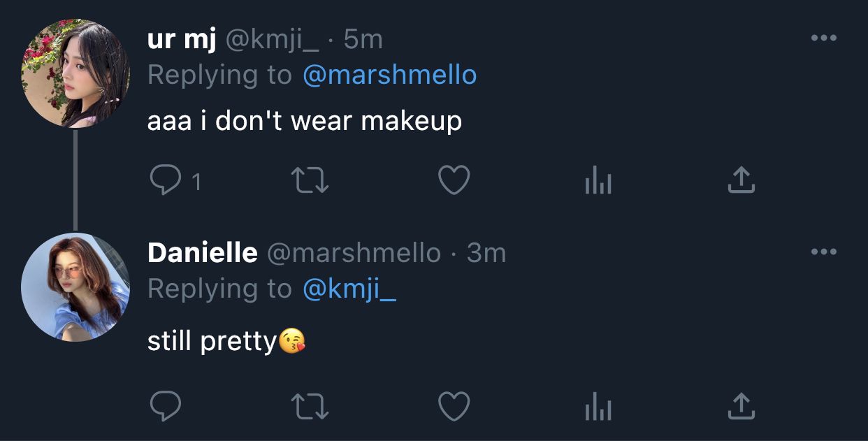The height and width of the screenshot is (441, 868).
Task: Open Danielle's profile picture
Action: [75, 287]
